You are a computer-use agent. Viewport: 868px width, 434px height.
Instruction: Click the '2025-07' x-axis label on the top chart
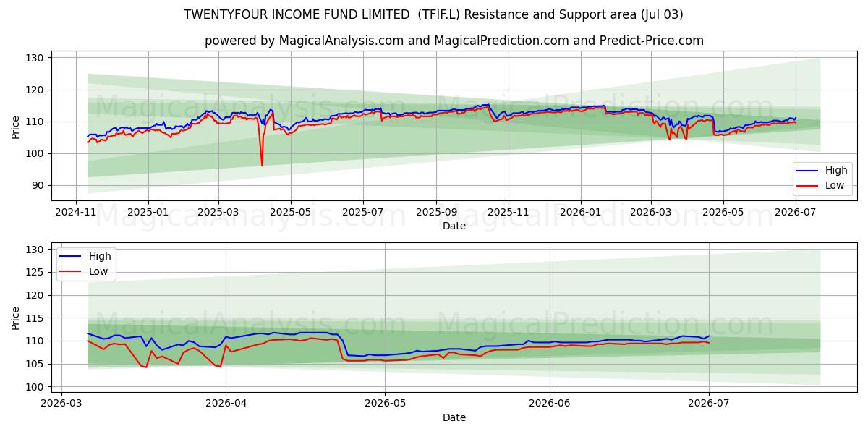tap(362, 213)
